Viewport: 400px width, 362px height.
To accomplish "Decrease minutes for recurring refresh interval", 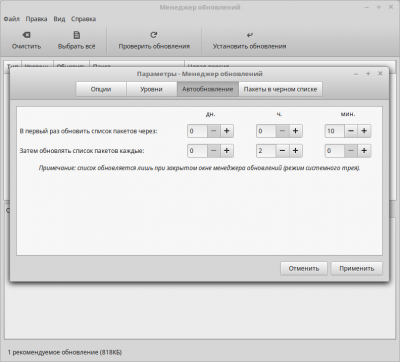I will pyautogui.click(x=351, y=151).
